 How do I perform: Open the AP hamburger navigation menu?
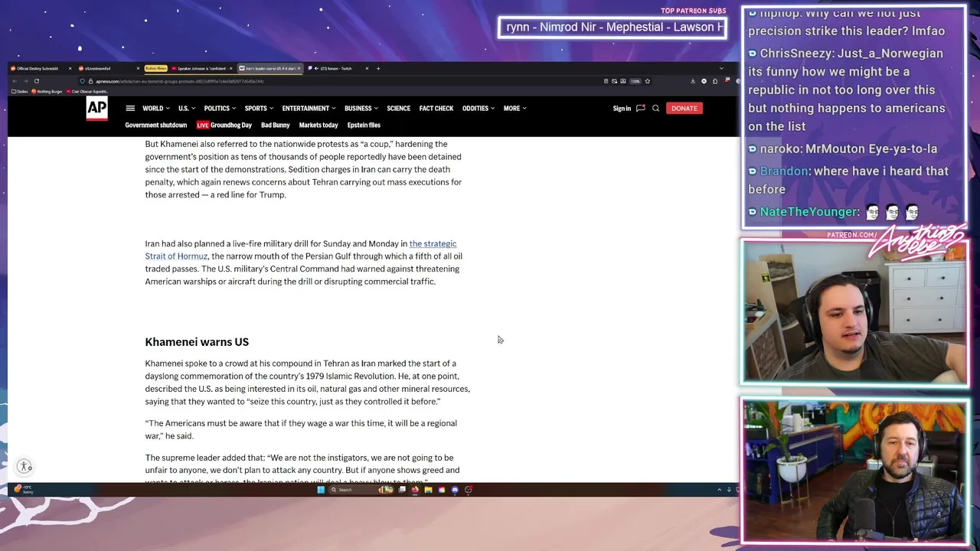point(130,109)
